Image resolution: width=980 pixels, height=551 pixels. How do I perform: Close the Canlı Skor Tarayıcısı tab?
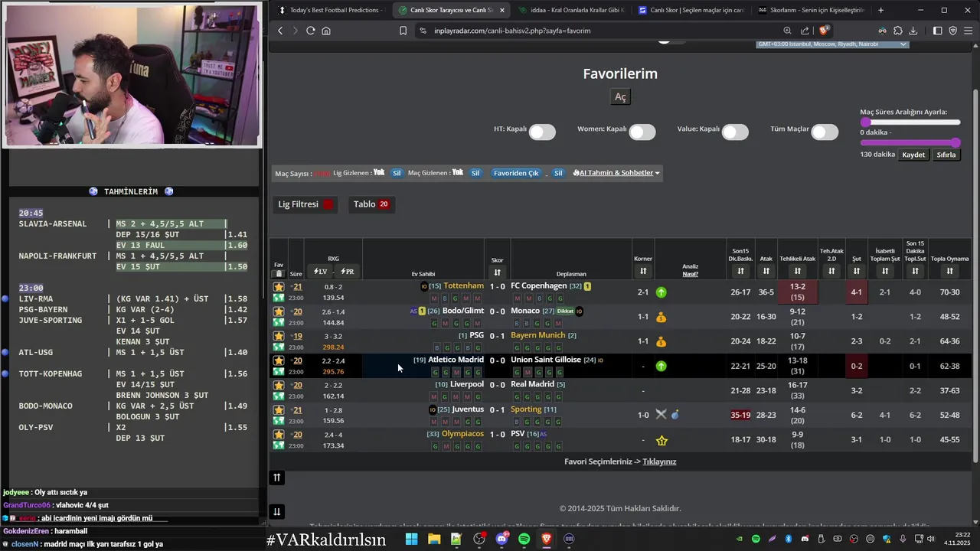(501, 10)
